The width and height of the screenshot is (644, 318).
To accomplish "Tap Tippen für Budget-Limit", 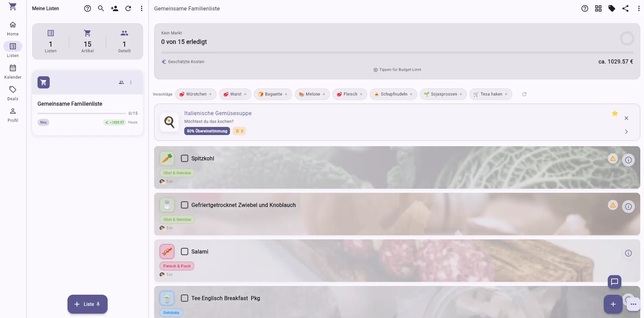I will [x=397, y=70].
